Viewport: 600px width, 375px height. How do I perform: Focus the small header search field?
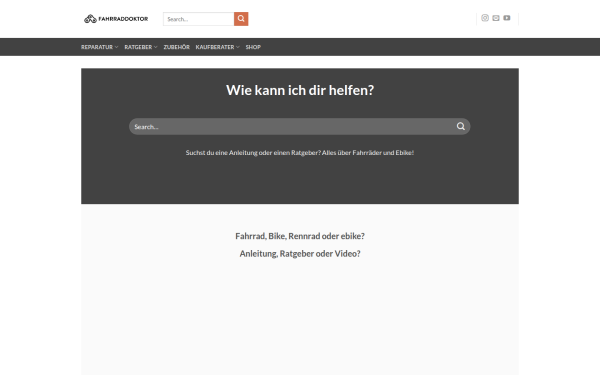click(x=199, y=19)
